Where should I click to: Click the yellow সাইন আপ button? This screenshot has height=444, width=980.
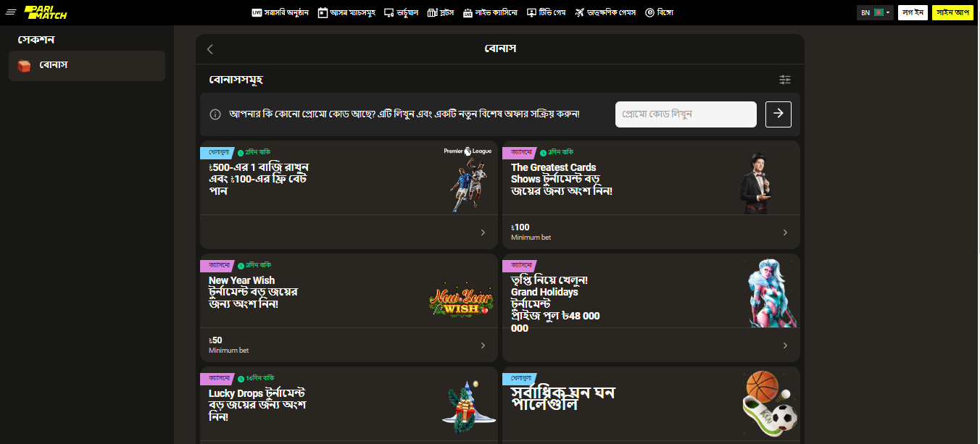pos(952,12)
